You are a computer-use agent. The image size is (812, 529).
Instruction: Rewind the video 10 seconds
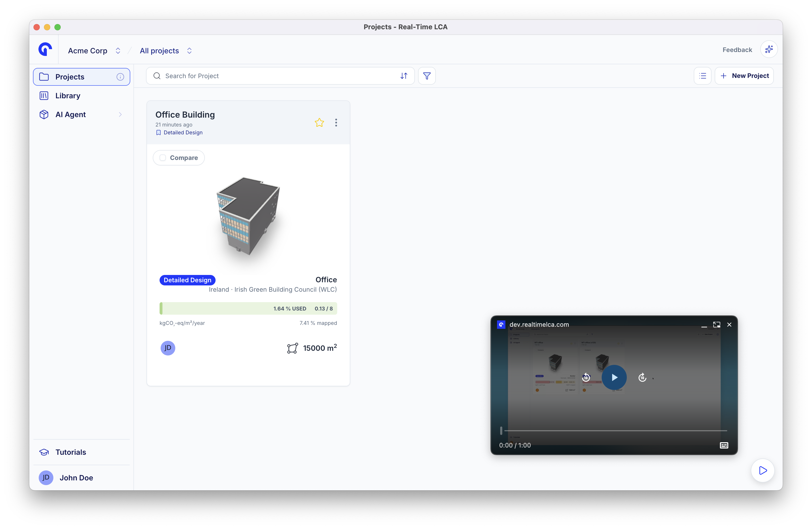(586, 377)
